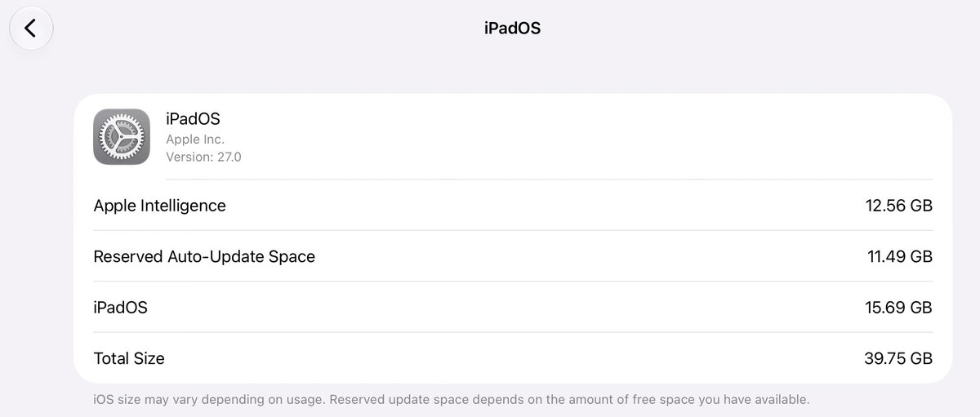Click the 11.49 GB reserved space value

(x=899, y=256)
